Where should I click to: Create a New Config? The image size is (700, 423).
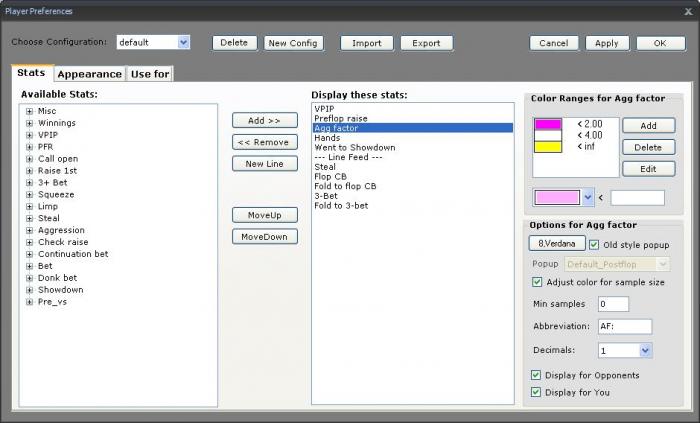pyautogui.click(x=293, y=43)
